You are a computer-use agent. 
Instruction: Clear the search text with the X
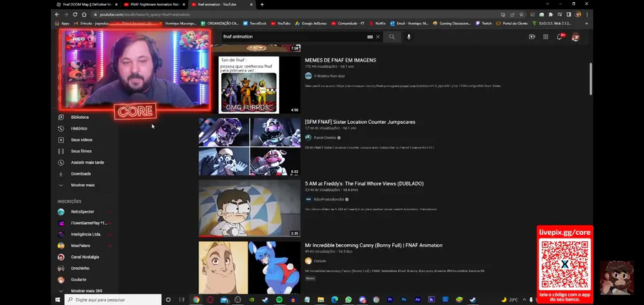coord(378,37)
